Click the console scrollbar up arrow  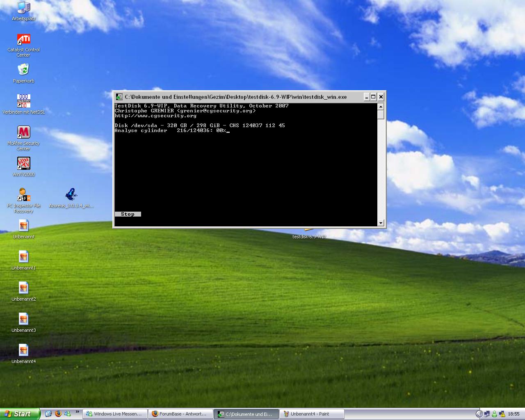(x=381, y=107)
